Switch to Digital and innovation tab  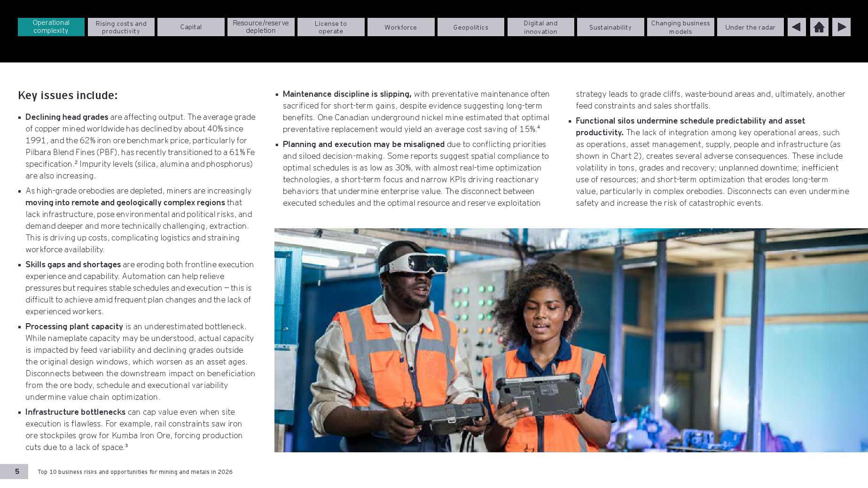click(540, 27)
